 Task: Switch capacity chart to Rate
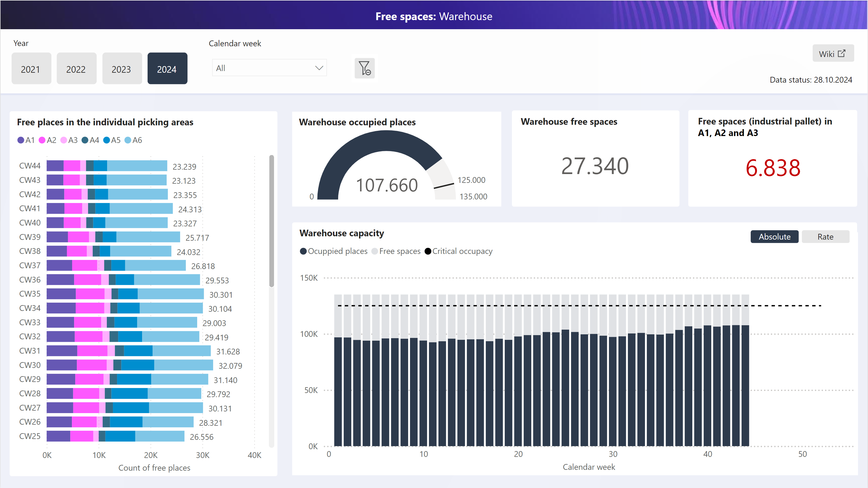tap(825, 237)
